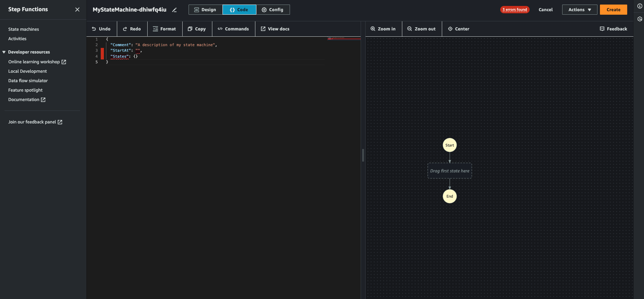Center the workflow graph
The width and height of the screenshot is (644, 299).
pos(459,29)
